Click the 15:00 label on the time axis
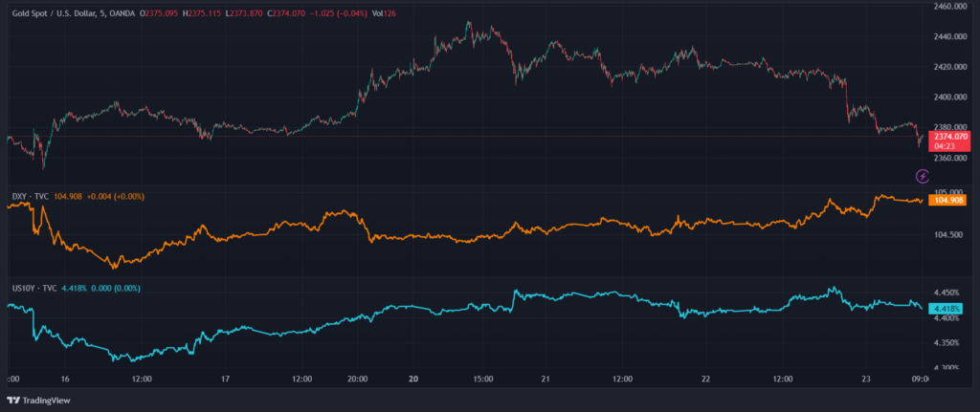 tap(482, 379)
